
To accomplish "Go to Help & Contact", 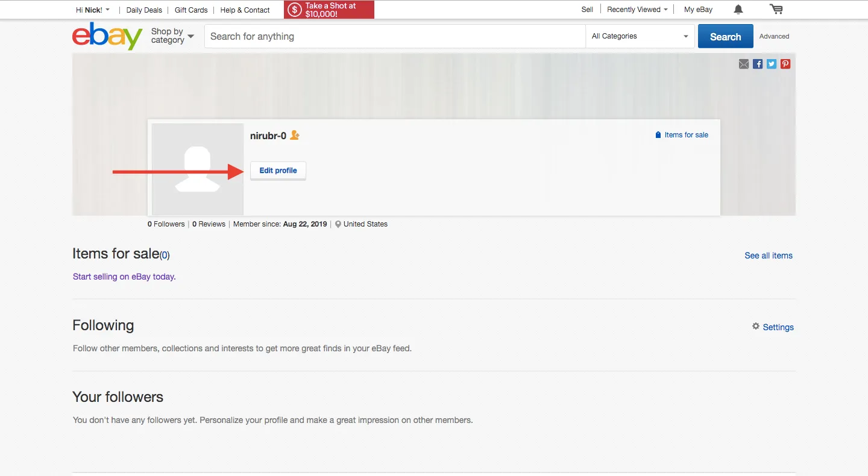I will click(244, 10).
